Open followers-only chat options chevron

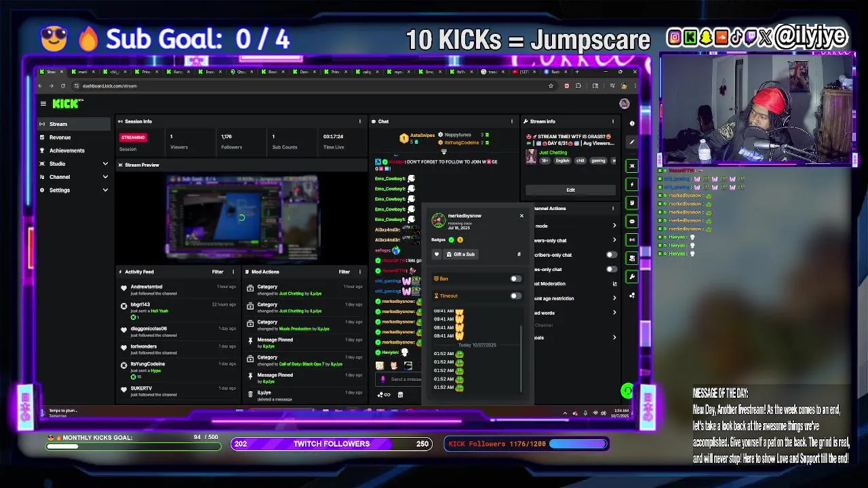click(x=614, y=240)
